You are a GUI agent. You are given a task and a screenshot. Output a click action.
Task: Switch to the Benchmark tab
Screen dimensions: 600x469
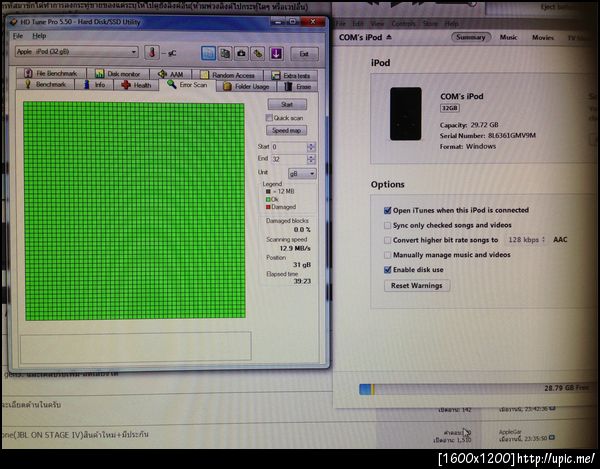[x=46, y=84]
